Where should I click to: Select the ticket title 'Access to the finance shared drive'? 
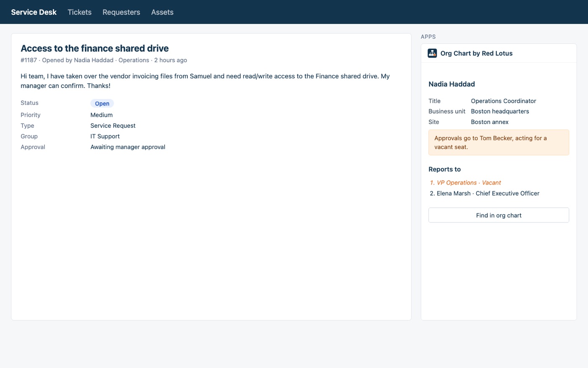[94, 48]
